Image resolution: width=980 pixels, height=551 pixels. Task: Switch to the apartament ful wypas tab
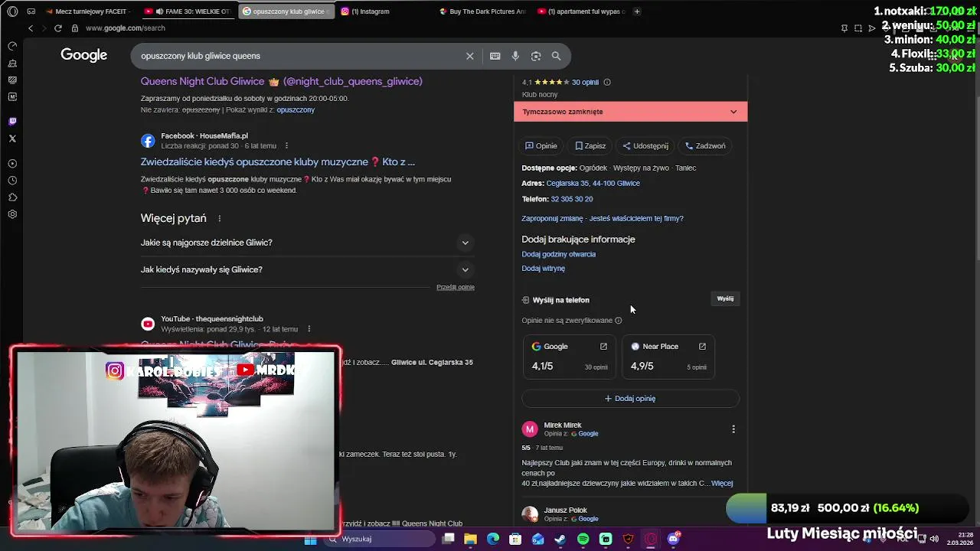coord(582,11)
